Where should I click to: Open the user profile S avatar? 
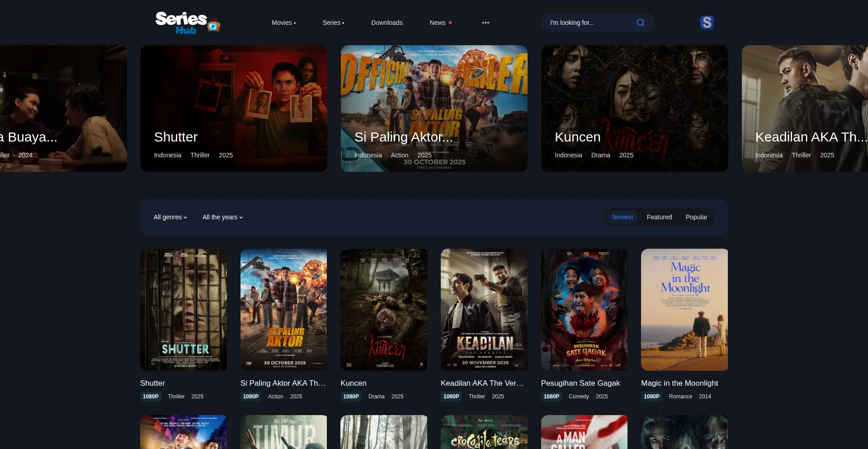coord(707,23)
